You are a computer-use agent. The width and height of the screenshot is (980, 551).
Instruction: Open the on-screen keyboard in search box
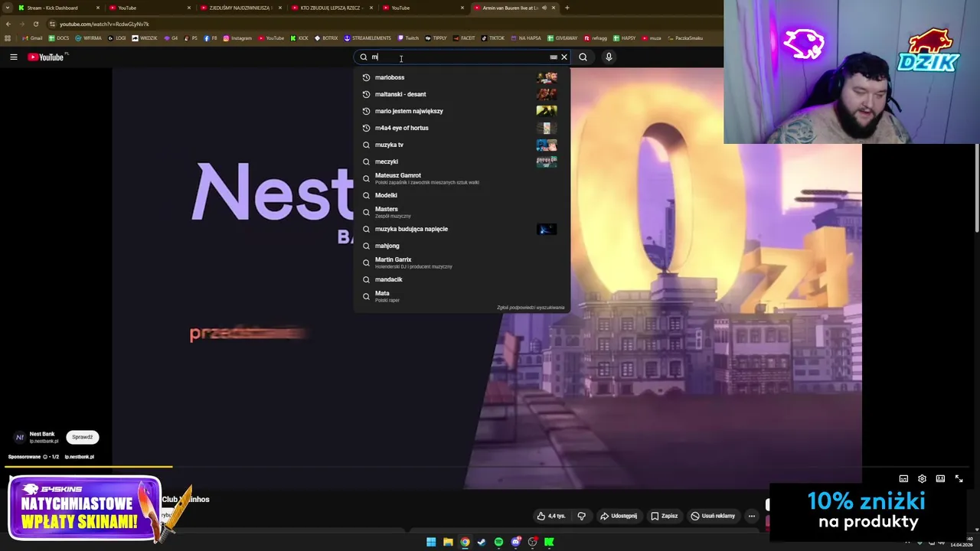coord(554,57)
